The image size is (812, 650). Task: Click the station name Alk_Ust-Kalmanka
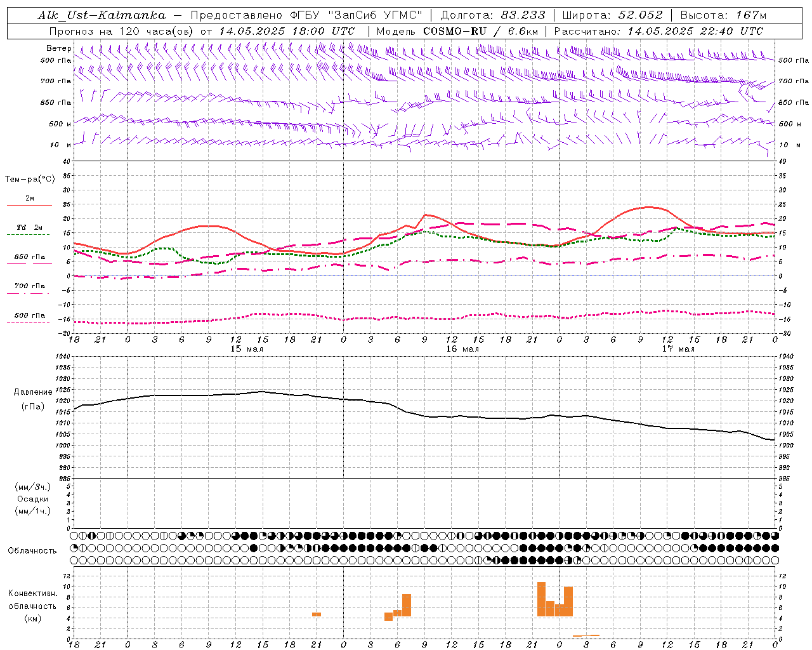(101, 15)
